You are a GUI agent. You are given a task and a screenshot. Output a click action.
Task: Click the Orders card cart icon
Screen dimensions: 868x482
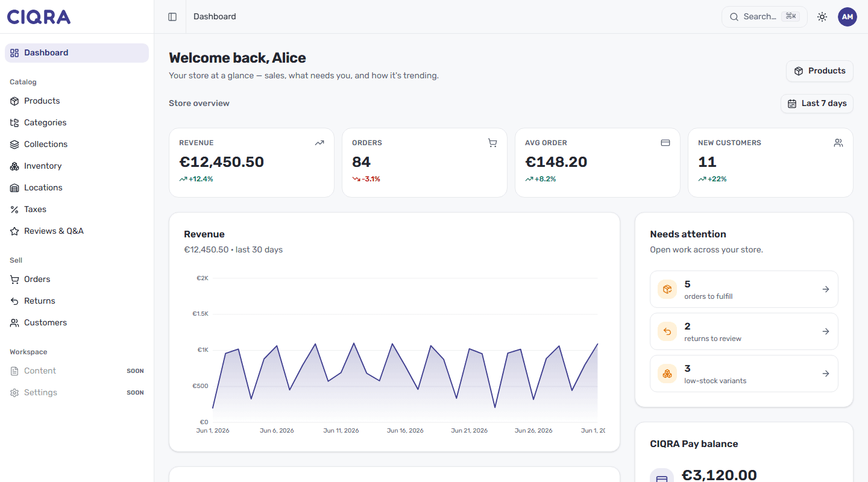[492, 143]
